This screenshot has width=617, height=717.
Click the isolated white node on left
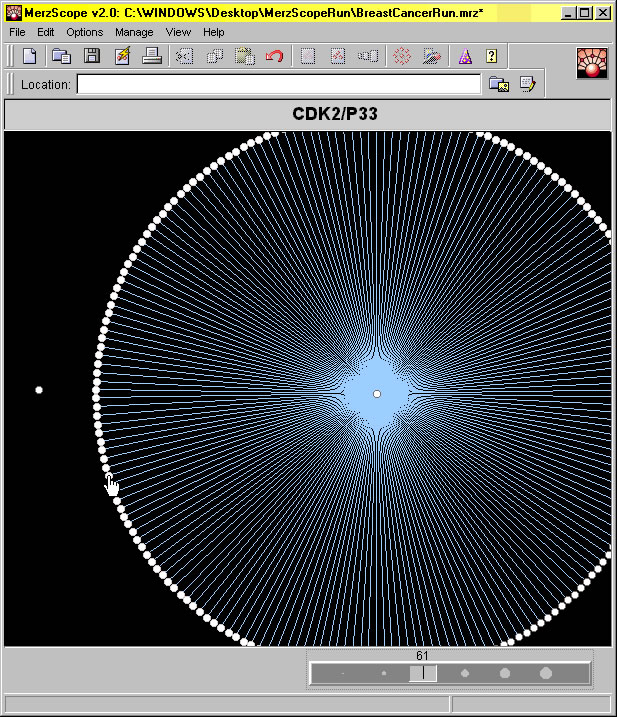click(x=39, y=390)
